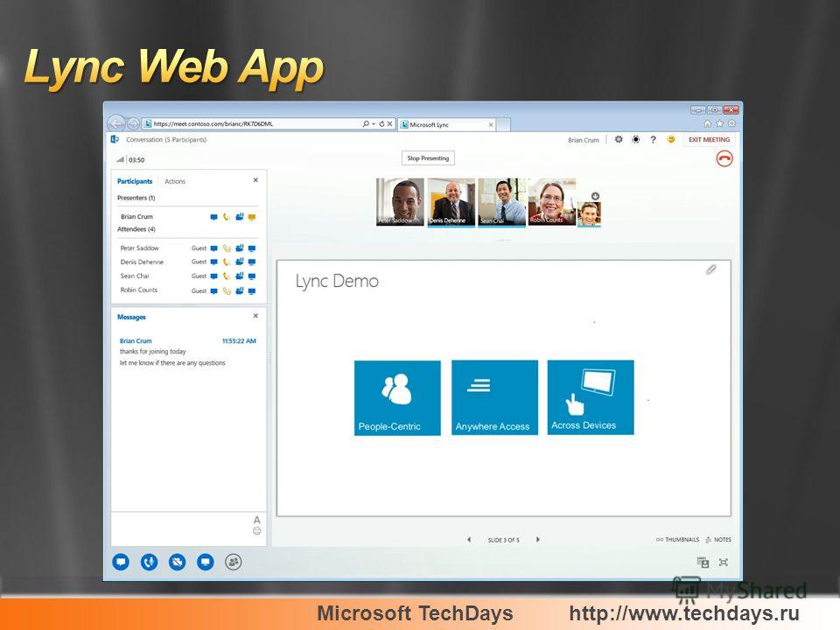Open the new blank browser tab
This screenshot has width=840, height=630.
coord(504,124)
